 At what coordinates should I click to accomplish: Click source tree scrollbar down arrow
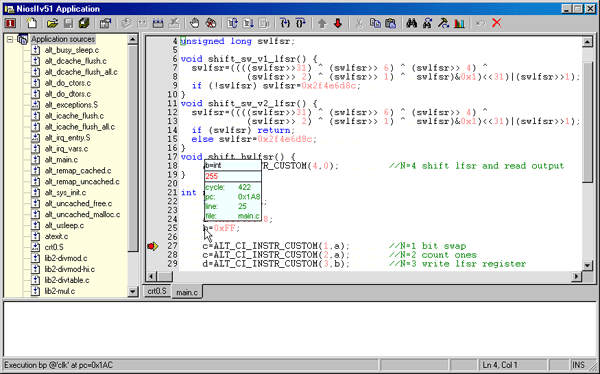[x=133, y=292]
